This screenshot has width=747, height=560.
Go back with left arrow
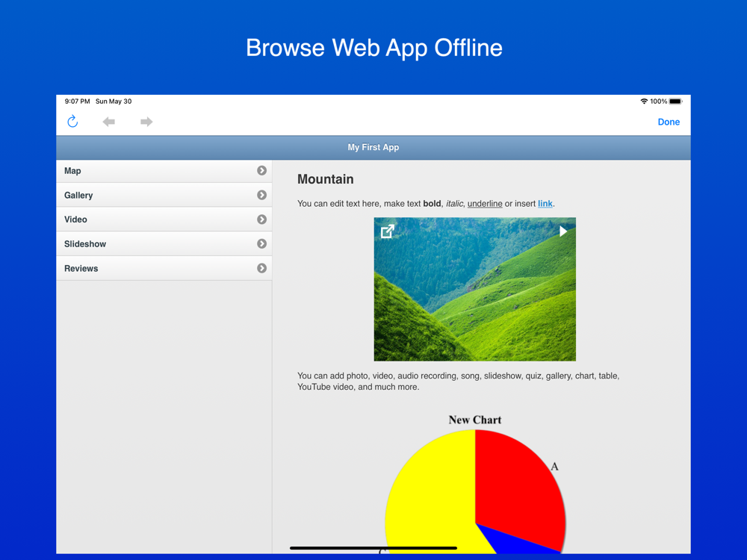(108, 122)
